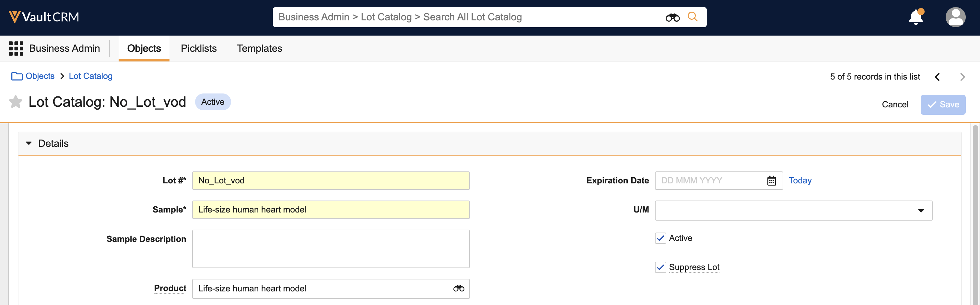The width and height of the screenshot is (980, 305).
Task: Switch to the Picklists tab
Action: click(x=199, y=49)
